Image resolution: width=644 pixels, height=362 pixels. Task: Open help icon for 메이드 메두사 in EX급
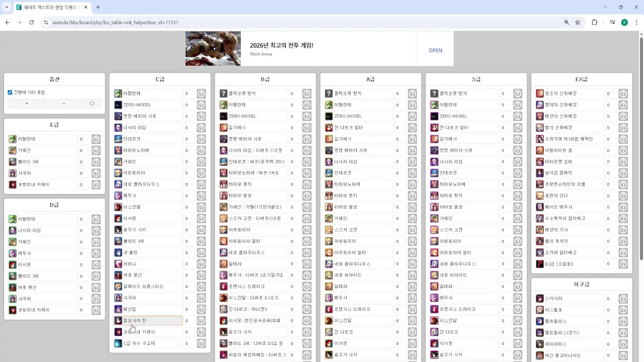coord(623,207)
